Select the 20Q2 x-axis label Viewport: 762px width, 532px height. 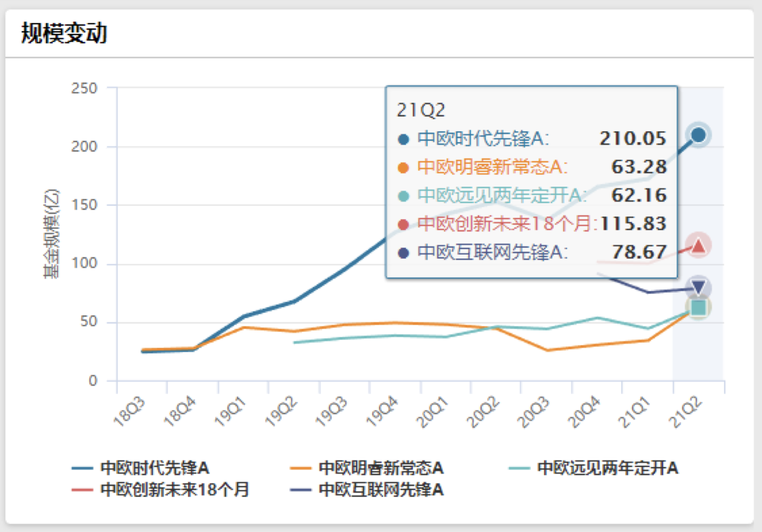(483, 412)
